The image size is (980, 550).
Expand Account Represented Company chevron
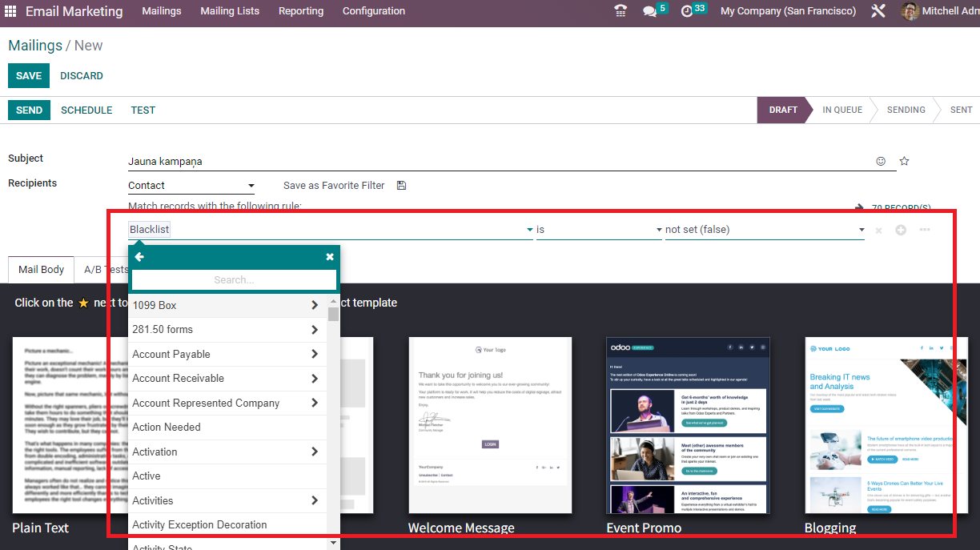tap(314, 403)
